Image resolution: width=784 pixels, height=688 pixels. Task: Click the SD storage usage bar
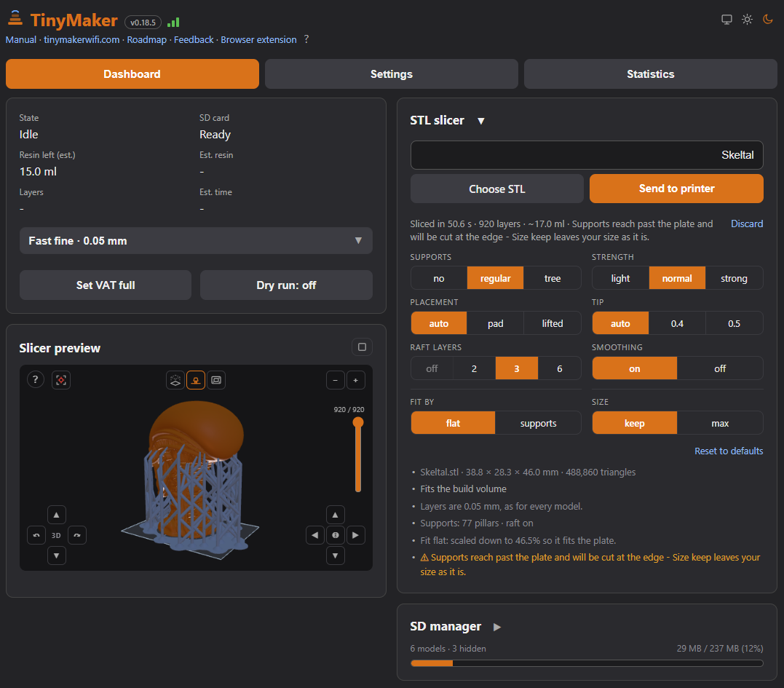pyautogui.click(x=587, y=663)
